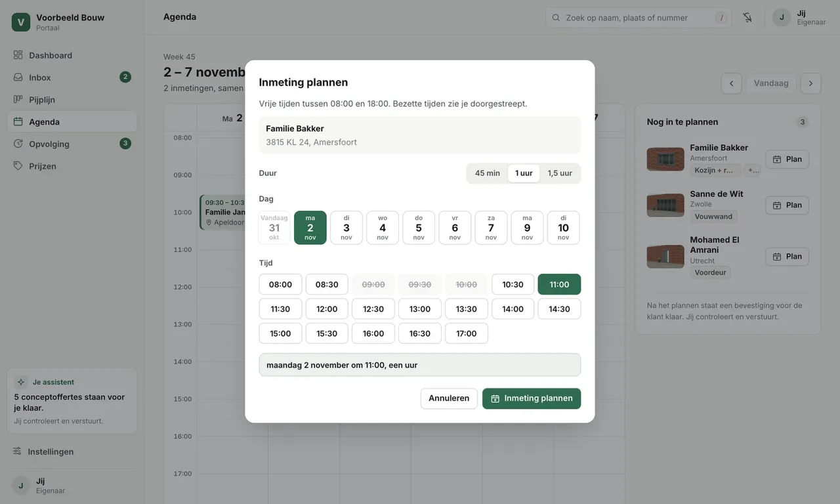The height and width of the screenshot is (504, 840).
Task: Plan the Mohamed El Amrani inmeting
Action: click(x=787, y=257)
